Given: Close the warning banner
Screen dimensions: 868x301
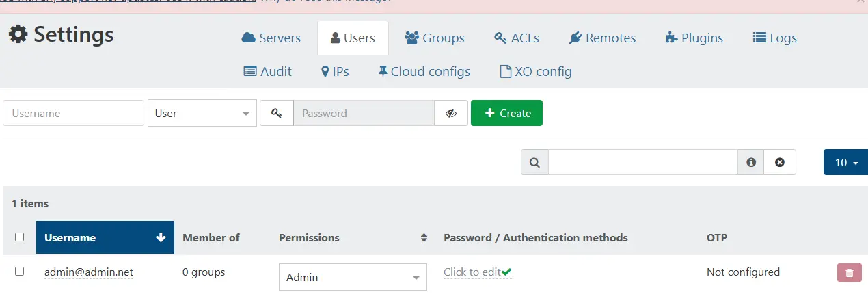Looking at the screenshot, I should click(862, 2).
